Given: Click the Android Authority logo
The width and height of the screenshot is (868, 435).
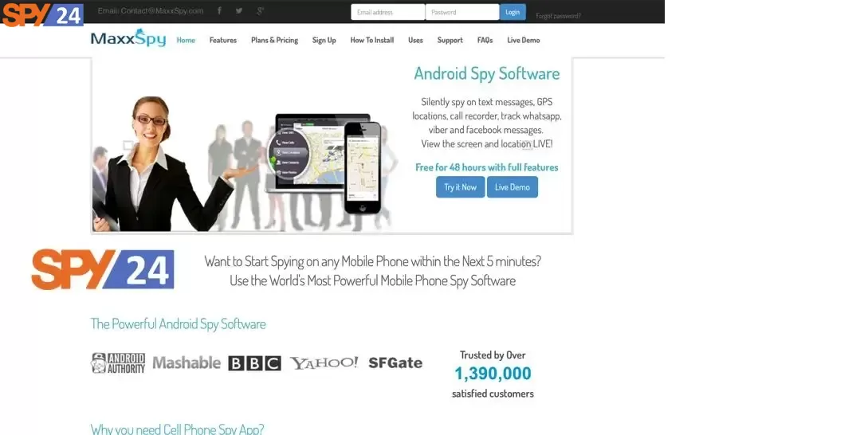Looking at the screenshot, I should coord(119,363).
